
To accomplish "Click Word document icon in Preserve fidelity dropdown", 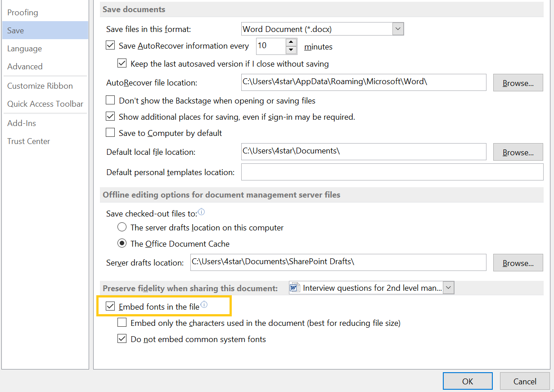I will tap(295, 288).
